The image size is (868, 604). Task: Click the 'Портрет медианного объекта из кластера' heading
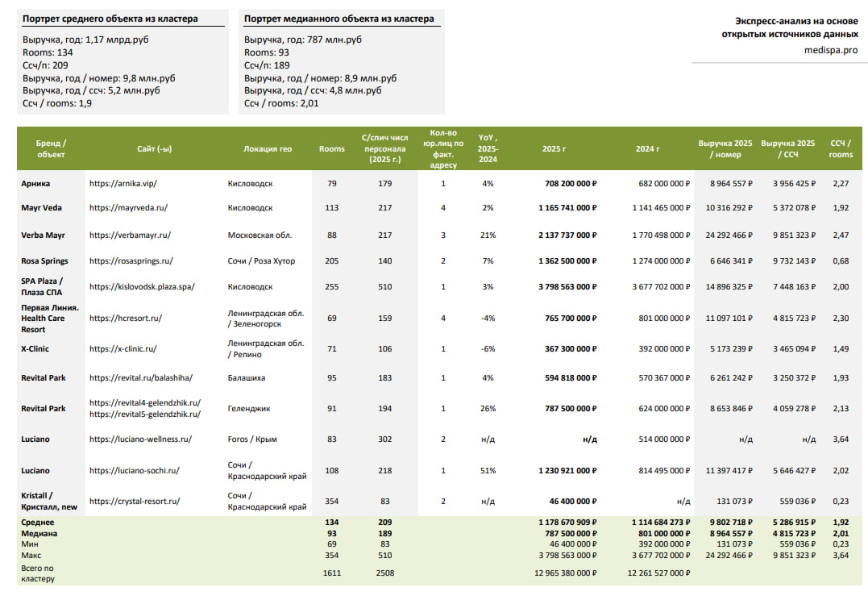(x=338, y=19)
